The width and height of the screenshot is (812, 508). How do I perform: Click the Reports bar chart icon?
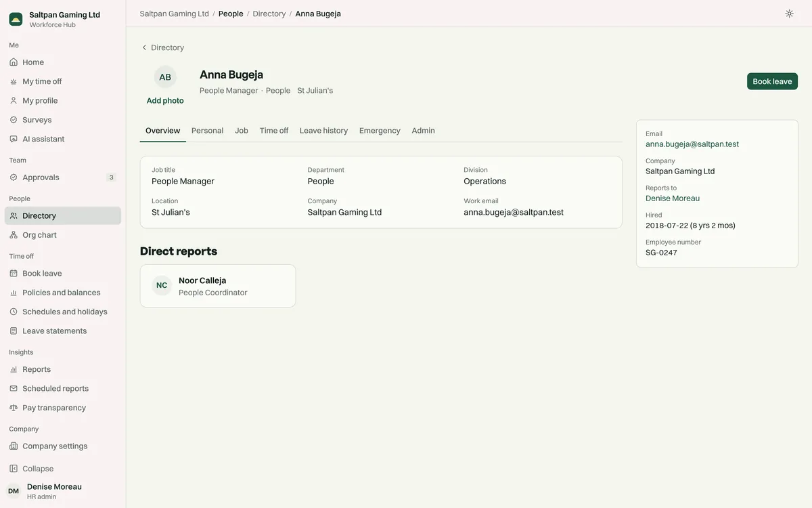(14, 369)
